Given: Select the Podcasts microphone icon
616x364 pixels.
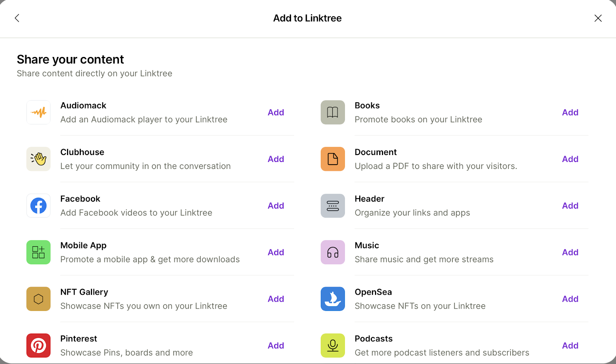Looking at the screenshot, I should click(x=333, y=346).
